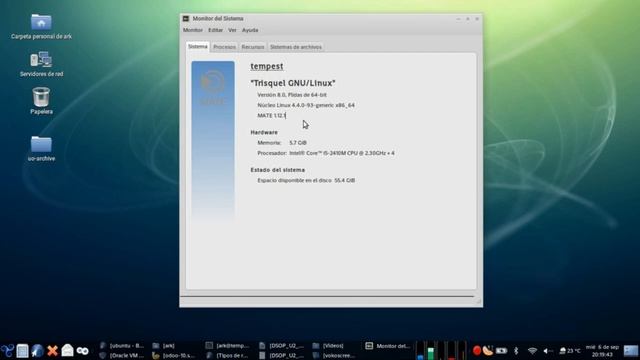Screen dimensions: 640x360
Task: Click the orange X launcher in the panel
Action: tap(52, 351)
